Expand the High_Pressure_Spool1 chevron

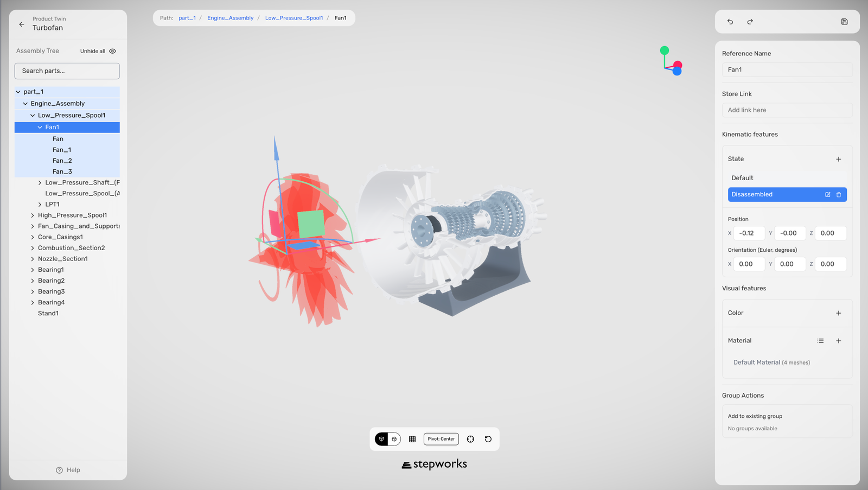tap(33, 215)
